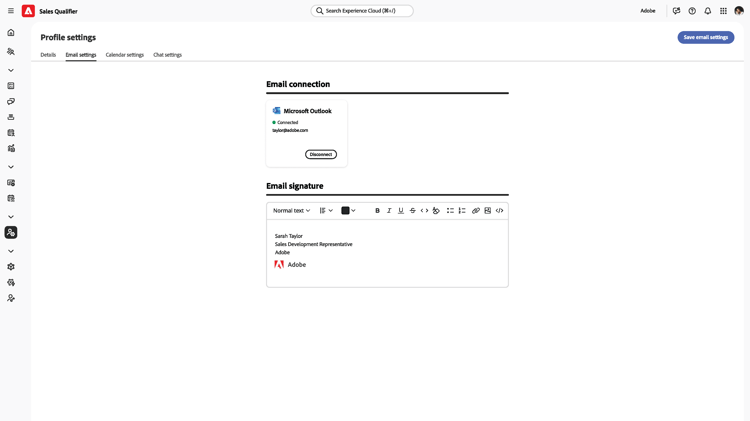This screenshot has width=750, height=421.
Task: Switch to the Details tab
Action: (x=48, y=55)
